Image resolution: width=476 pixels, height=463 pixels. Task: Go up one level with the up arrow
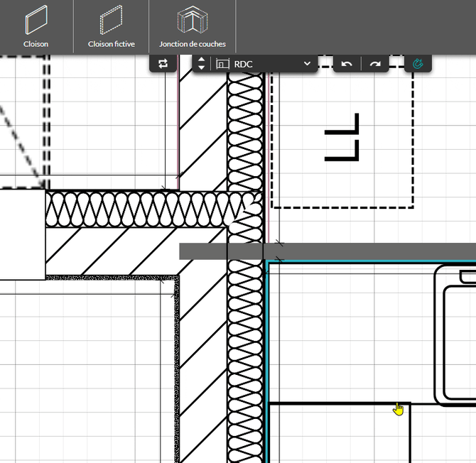click(201, 60)
